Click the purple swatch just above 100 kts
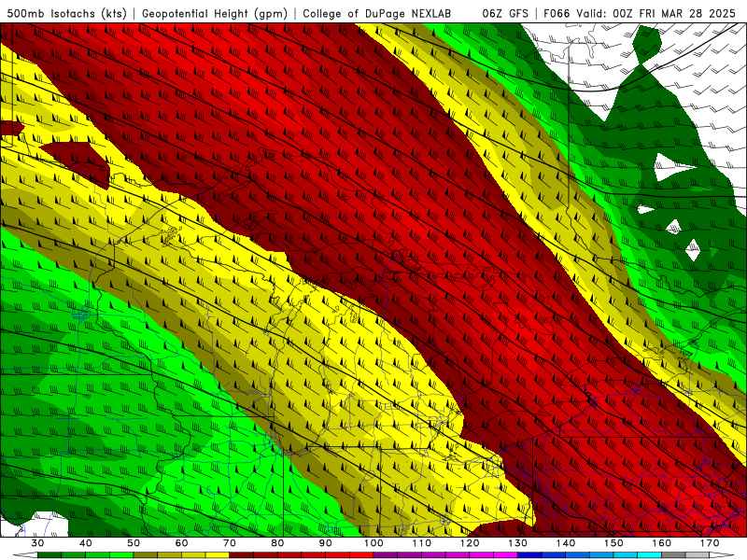This screenshot has height=560, width=747. coord(386,555)
